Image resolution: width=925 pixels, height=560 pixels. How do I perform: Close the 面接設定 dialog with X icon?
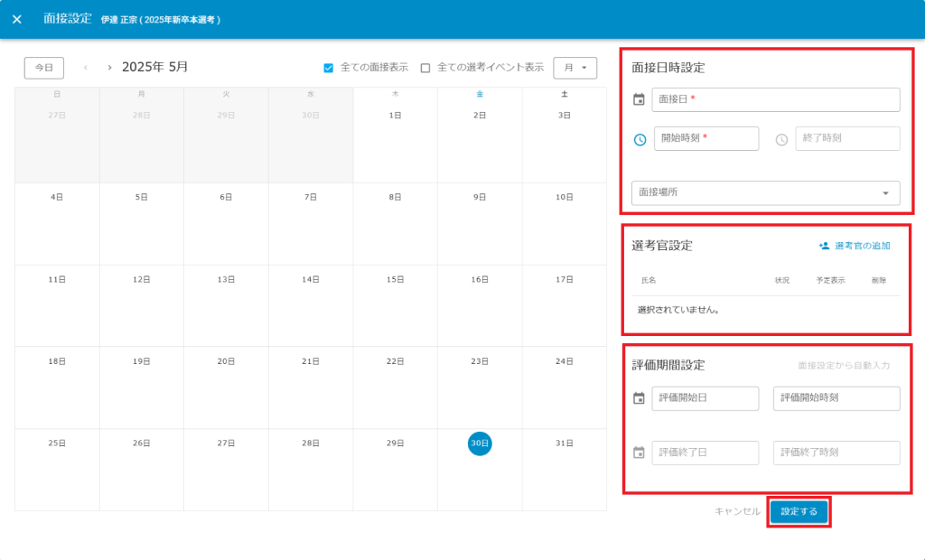[x=17, y=19]
